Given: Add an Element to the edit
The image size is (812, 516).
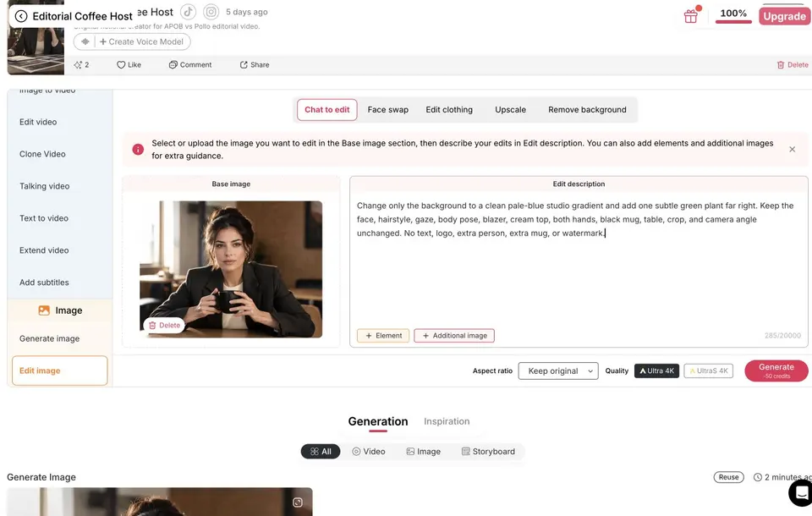Looking at the screenshot, I should 383,336.
